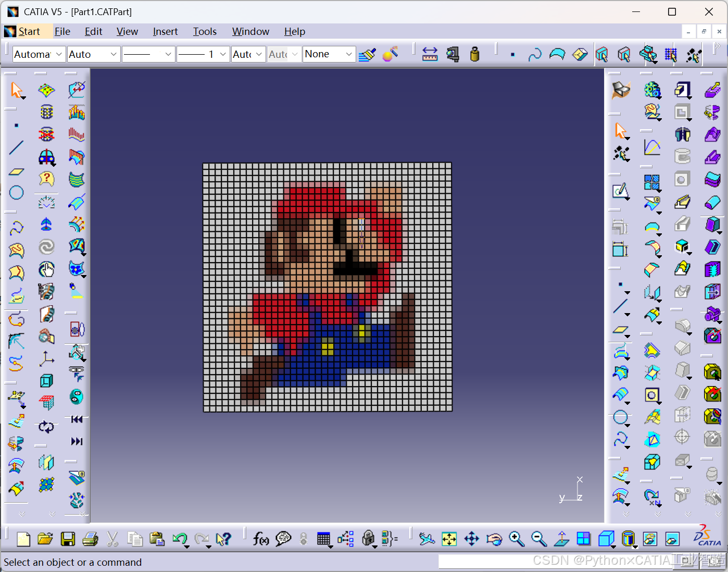The height and width of the screenshot is (572, 728).
Task: Click the Measure Inertia weight icon
Action: point(474,54)
